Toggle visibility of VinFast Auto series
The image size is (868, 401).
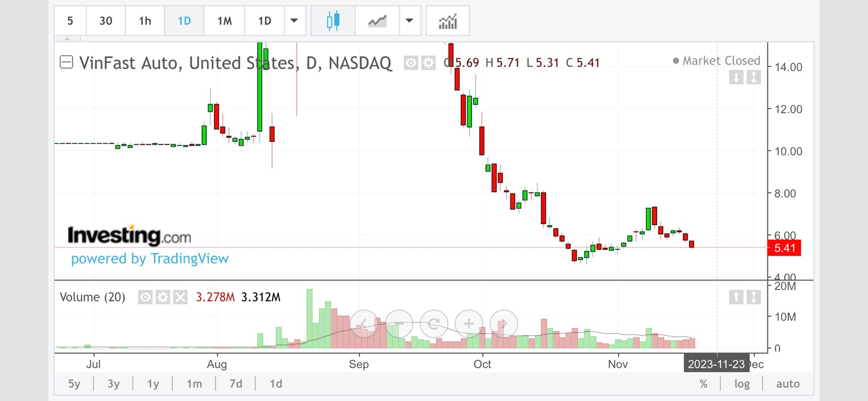click(411, 63)
